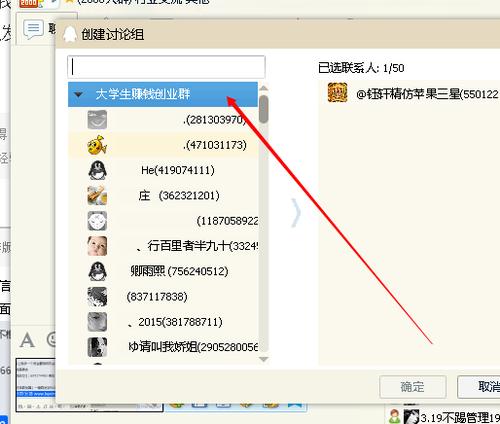Viewport: 500px width, 424px height.
Task: Click baby photo avatar of 行百里者半九十
Action: (x=97, y=246)
